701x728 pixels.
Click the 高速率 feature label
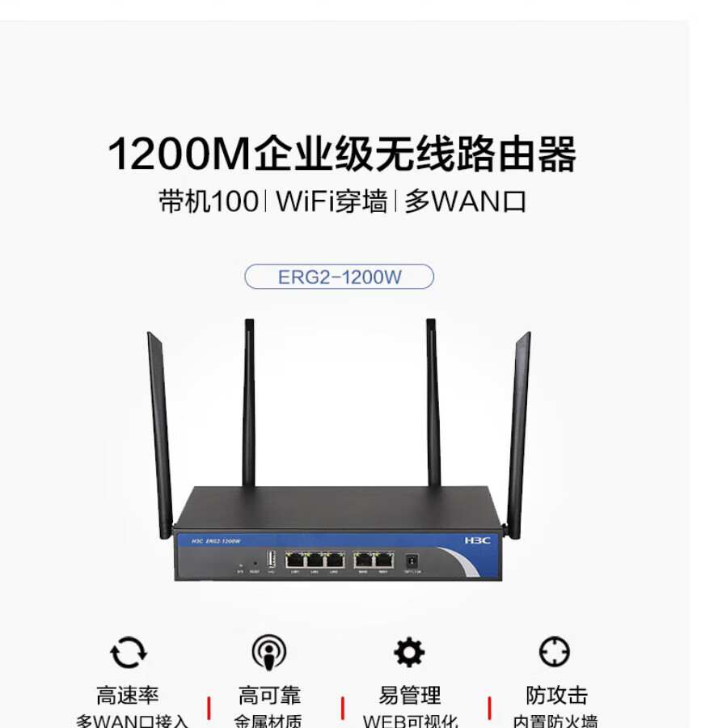[128, 695]
